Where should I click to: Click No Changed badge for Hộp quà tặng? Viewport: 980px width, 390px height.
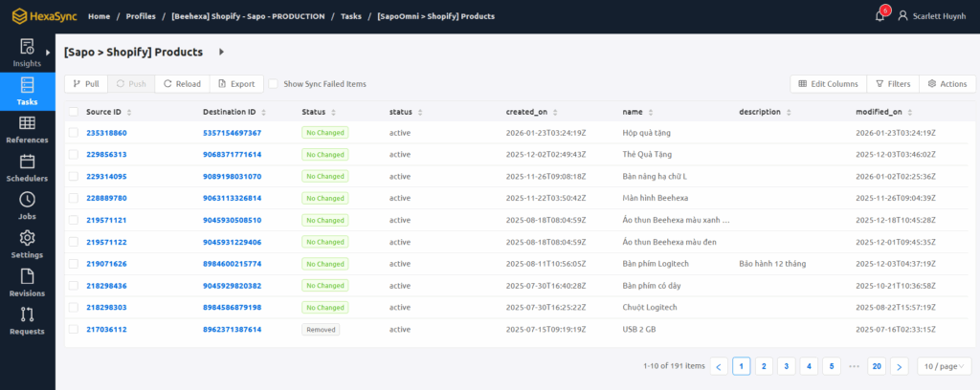click(325, 133)
